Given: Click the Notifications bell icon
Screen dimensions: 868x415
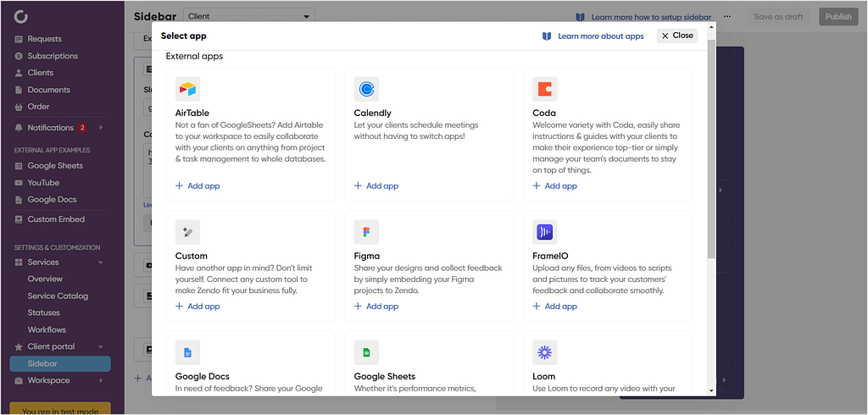Looking at the screenshot, I should point(19,128).
